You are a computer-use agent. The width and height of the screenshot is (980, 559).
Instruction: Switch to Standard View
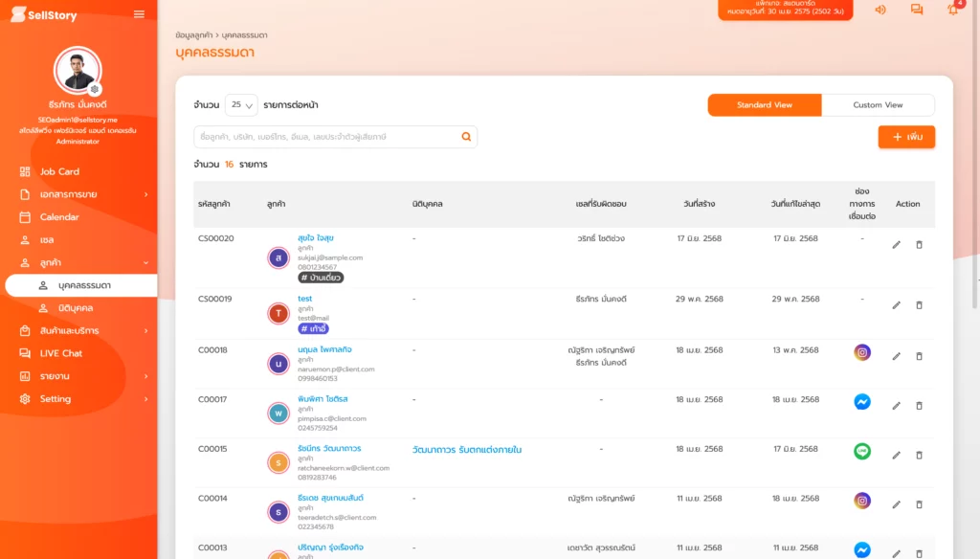pyautogui.click(x=765, y=105)
